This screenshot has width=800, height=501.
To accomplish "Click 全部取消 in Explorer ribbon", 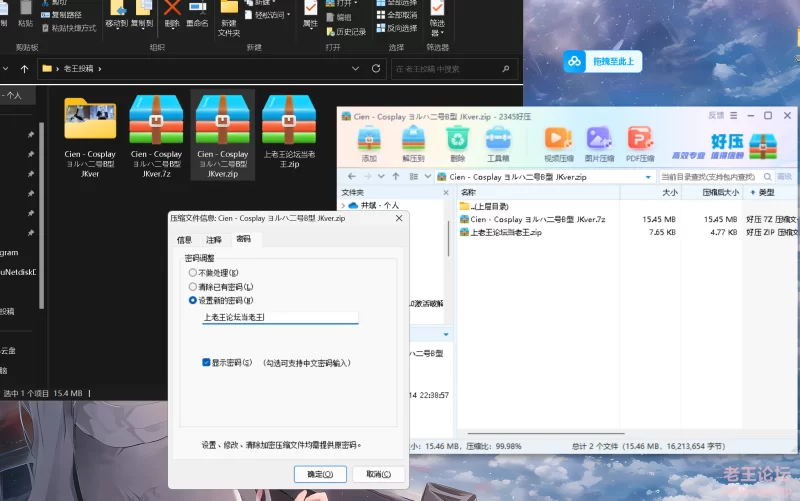I will (x=396, y=15).
